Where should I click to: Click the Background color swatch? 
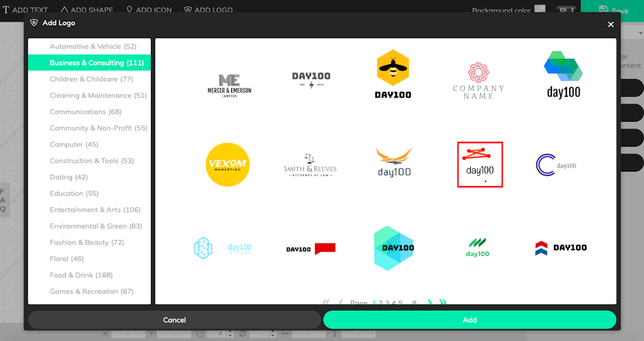540,10
